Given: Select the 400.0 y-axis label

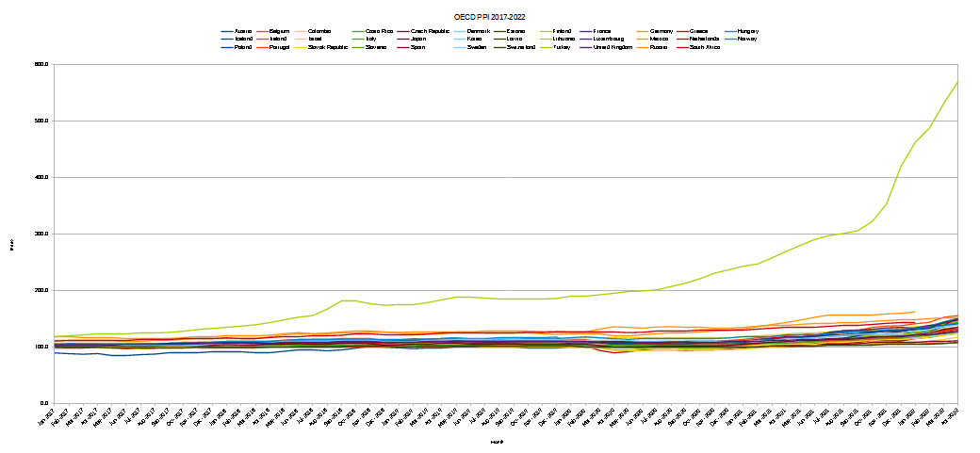Looking at the screenshot, I should coord(41,177).
